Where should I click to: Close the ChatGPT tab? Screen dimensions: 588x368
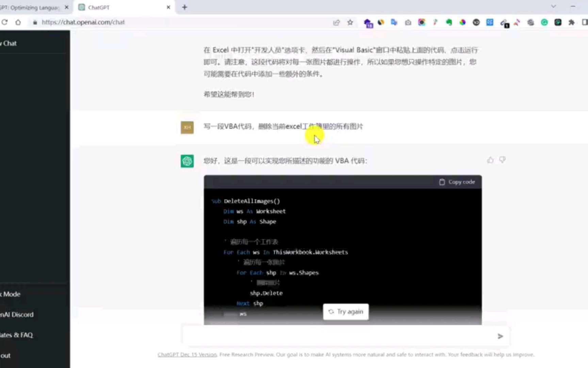[168, 7]
